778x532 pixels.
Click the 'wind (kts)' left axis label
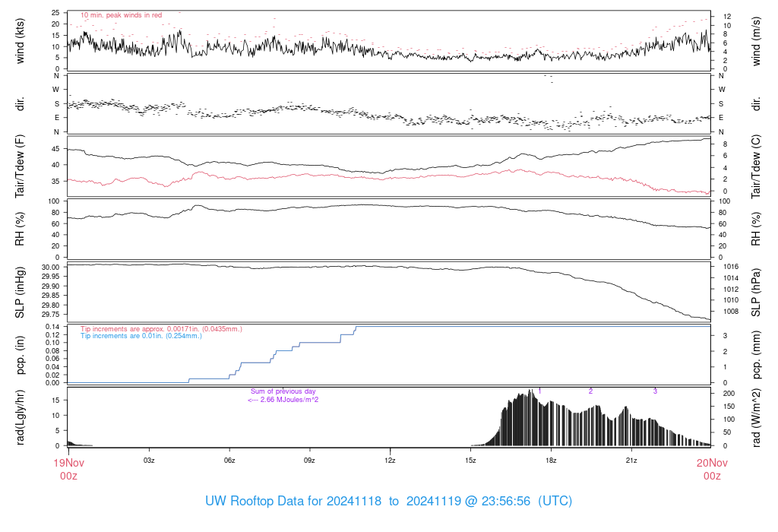point(21,42)
